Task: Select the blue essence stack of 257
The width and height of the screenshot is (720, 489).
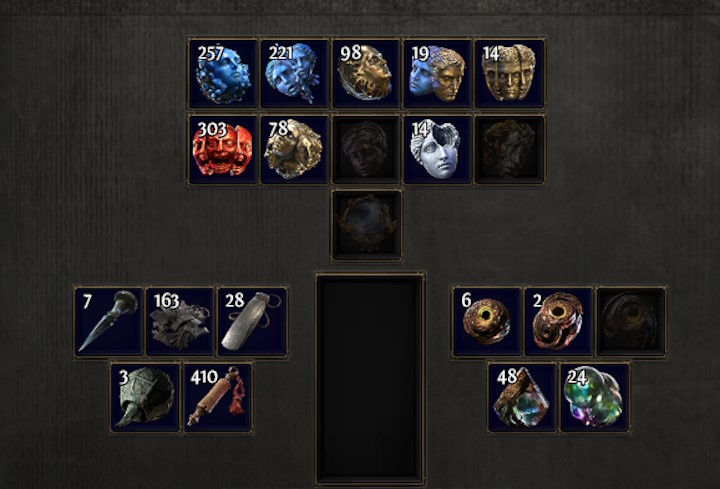Action: (223, 73)
